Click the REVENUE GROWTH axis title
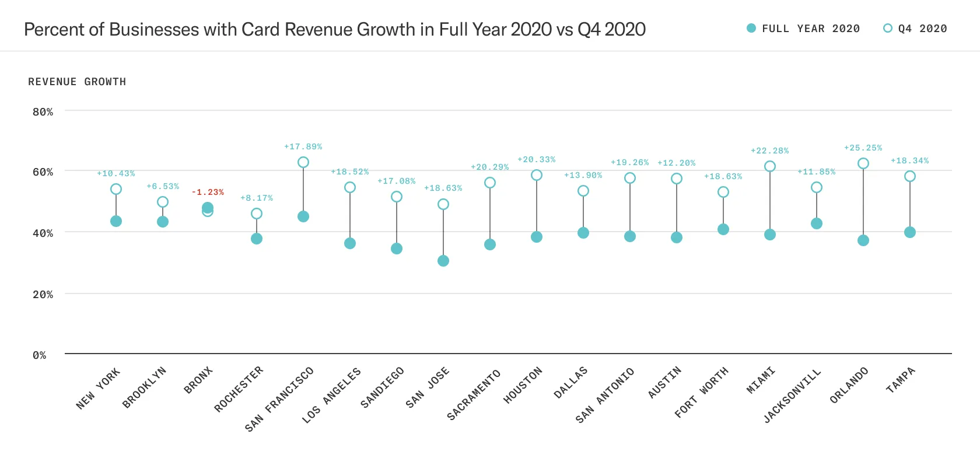The image size is (980, 458). click(x=77, y=82)
